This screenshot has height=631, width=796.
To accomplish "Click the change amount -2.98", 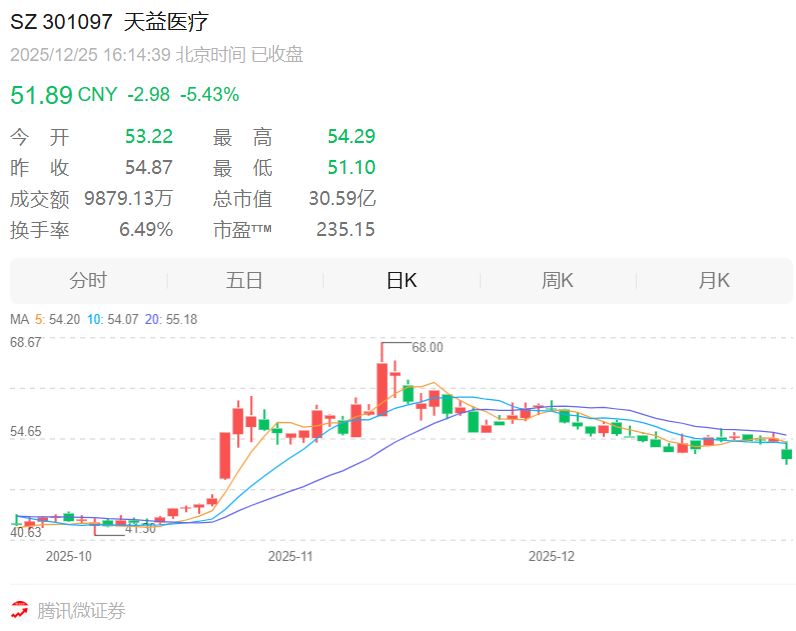I will point(148,94).
